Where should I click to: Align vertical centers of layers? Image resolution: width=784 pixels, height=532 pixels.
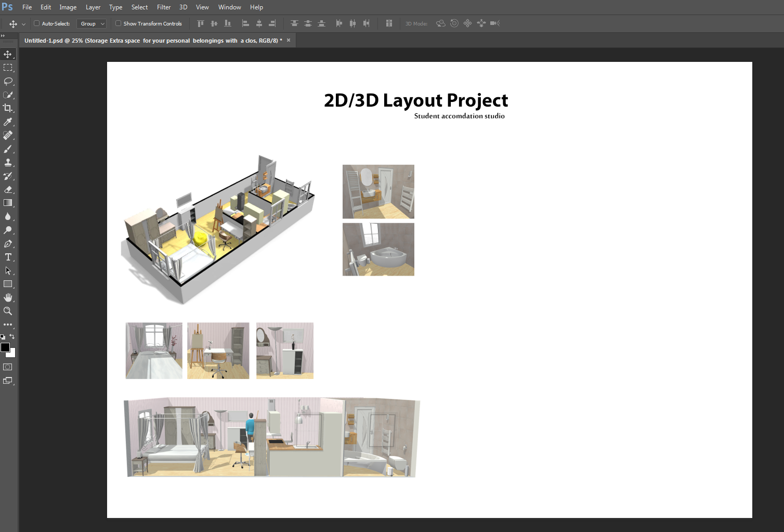[x=214, y=23]
